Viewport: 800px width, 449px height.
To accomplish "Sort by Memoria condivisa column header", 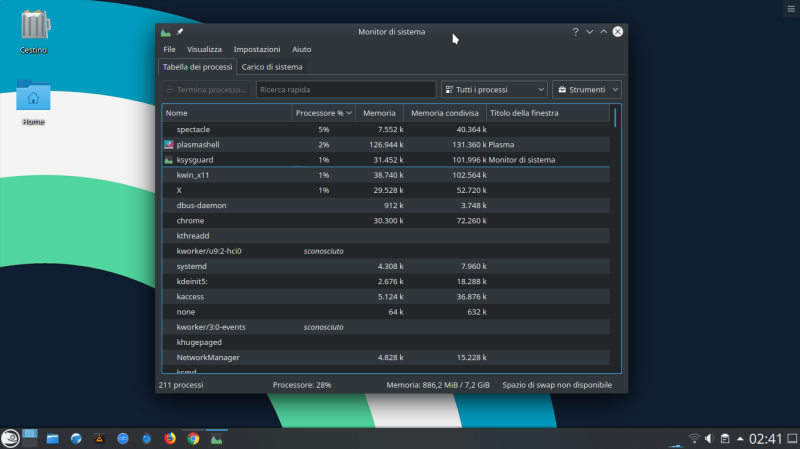I will [445, 113].
